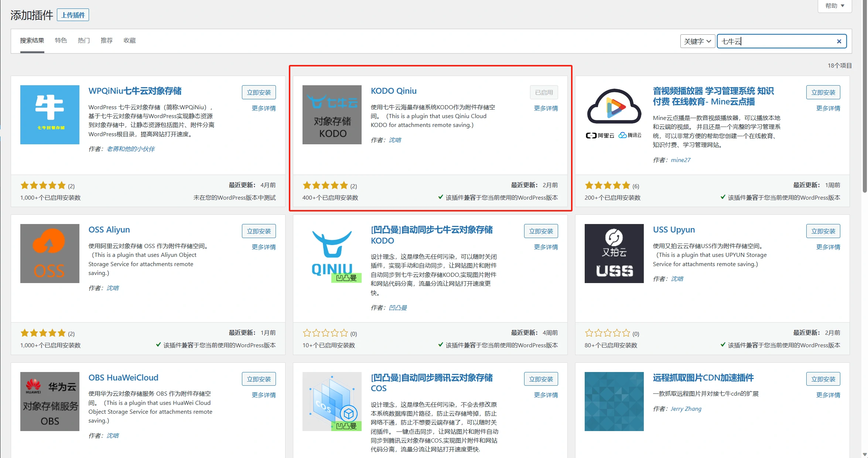Install the 远程抓取图片CDN加速插件

[x=823, y=379]
